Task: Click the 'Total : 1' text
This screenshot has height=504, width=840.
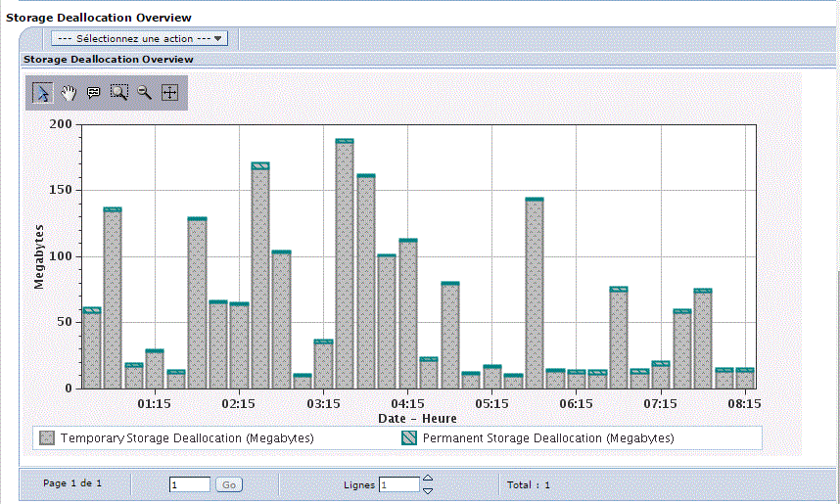Action: point(529,484)
